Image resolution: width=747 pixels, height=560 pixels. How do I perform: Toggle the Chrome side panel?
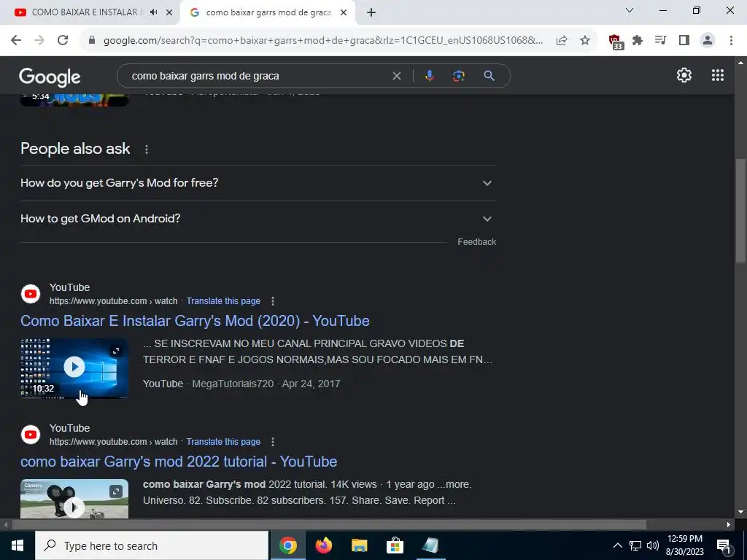click(x=684, y=40)
